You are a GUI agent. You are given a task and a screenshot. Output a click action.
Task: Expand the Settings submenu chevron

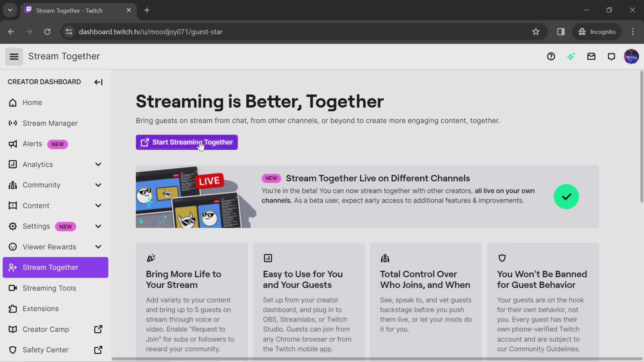(98, 226)
